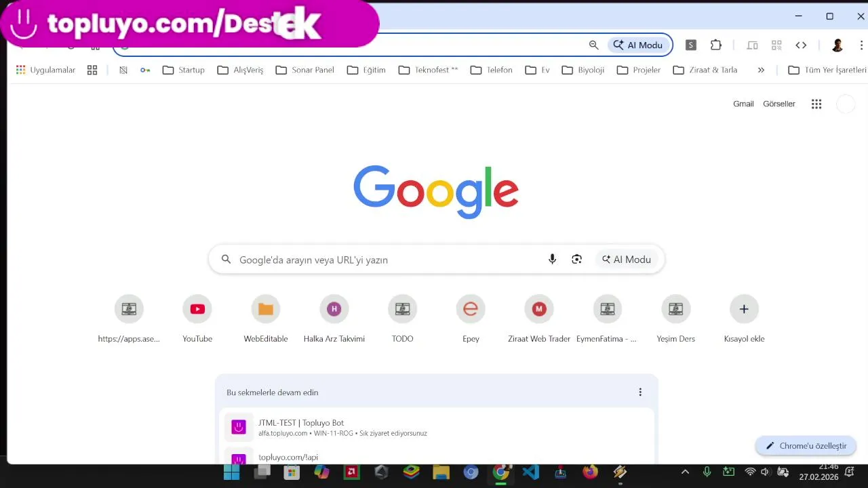Click the media/cast devices toolbar icon

752,45
